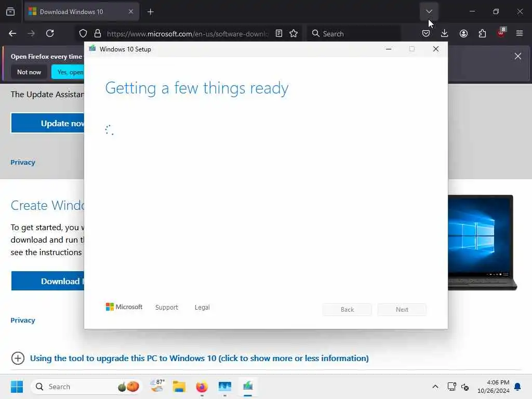Show site security padlock info
The height and width of the screenshot is (399, 532).
(98, 33)
